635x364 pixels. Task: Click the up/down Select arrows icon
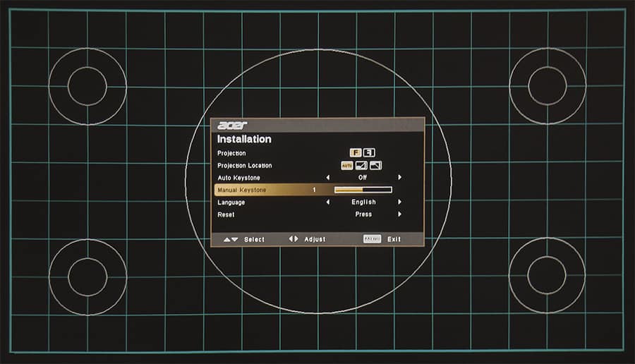(x=231, y=239)
